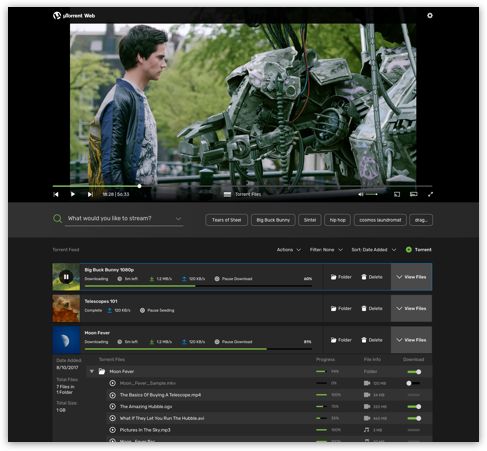Open settings gear in top right corner
This screenshot has width=487, height=451.
point(430,15)
